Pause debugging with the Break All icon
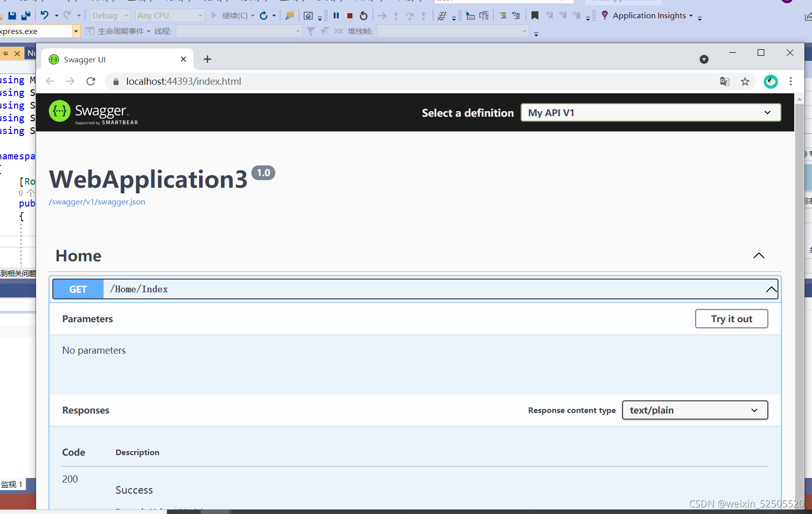 (x=336, y=16)
